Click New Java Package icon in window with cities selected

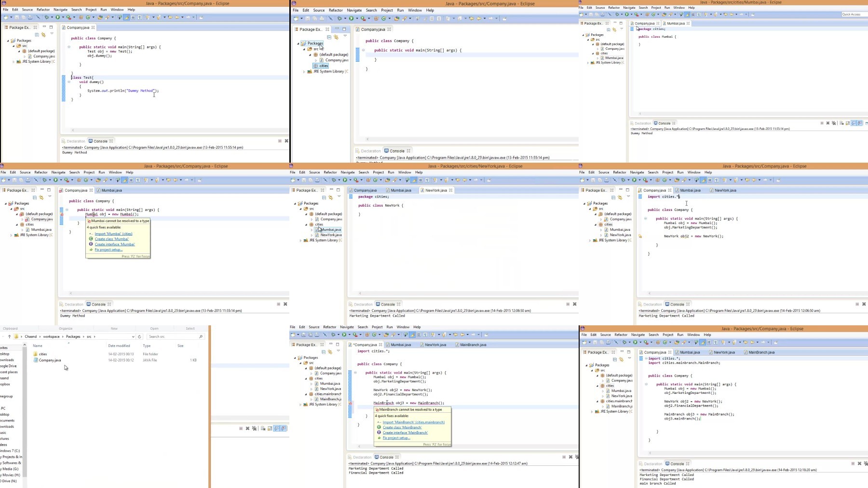pyautogui.click(x=376, y=18)
